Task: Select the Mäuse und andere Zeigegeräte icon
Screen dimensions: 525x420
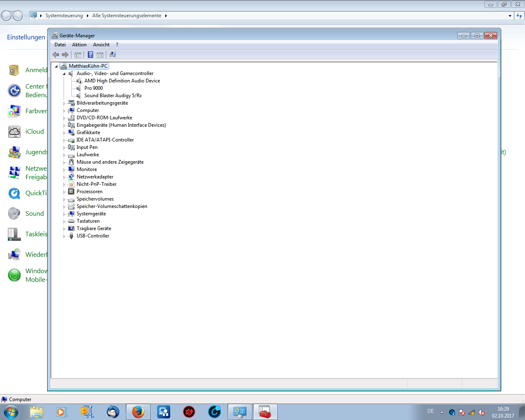Action: [71, 162]
